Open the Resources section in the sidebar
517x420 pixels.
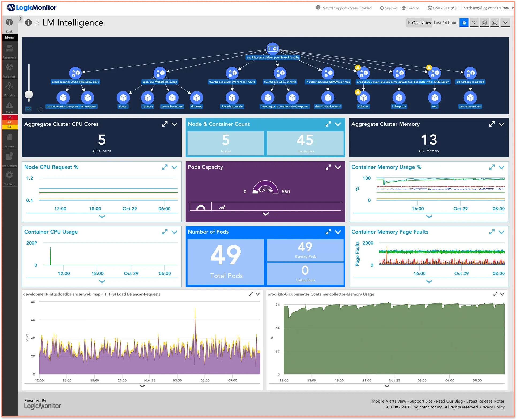click(9, 52)
